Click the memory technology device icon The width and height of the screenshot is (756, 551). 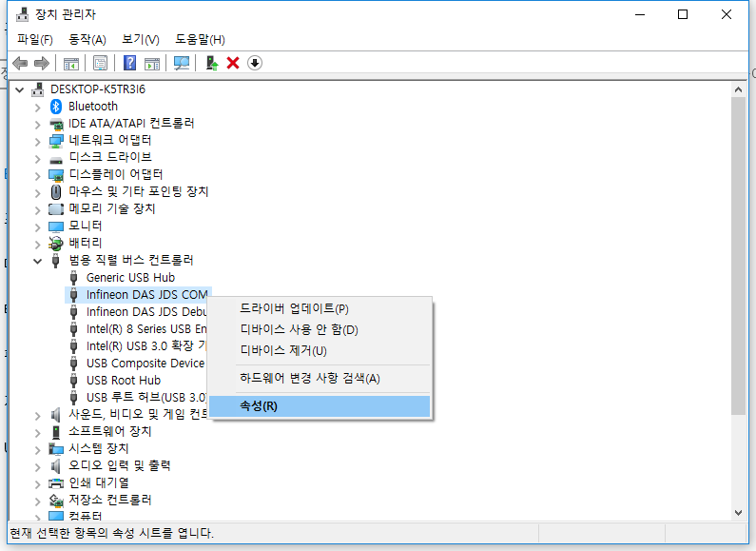tap(56, 209)
